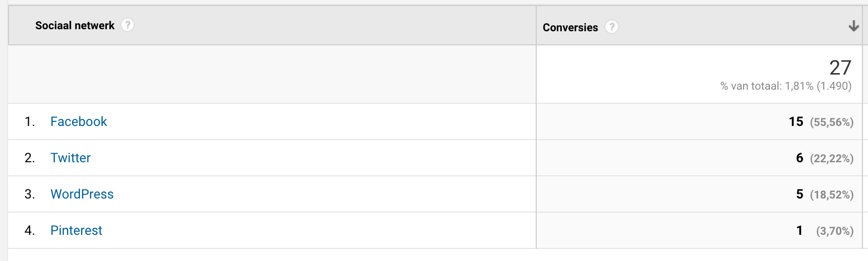Select the 3,70% percentage for Pinterest
This screenshot has height=261, width=868.
(835, 231)
